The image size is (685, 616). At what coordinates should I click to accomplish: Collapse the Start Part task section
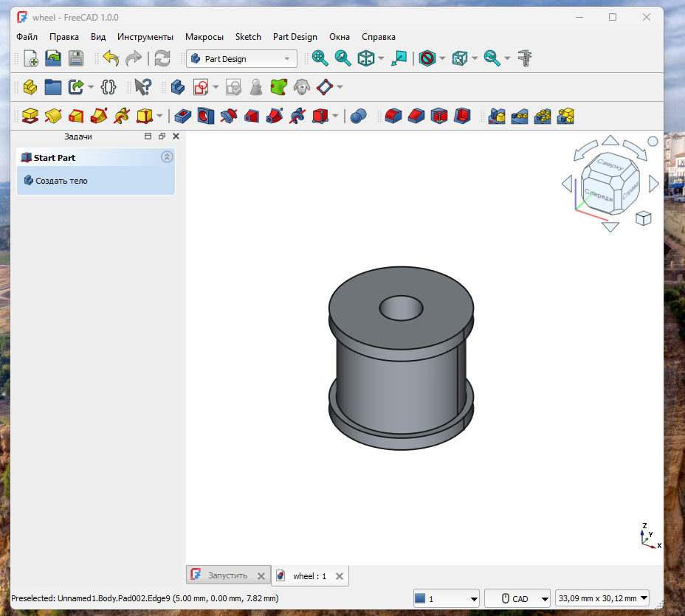(167, 156)
